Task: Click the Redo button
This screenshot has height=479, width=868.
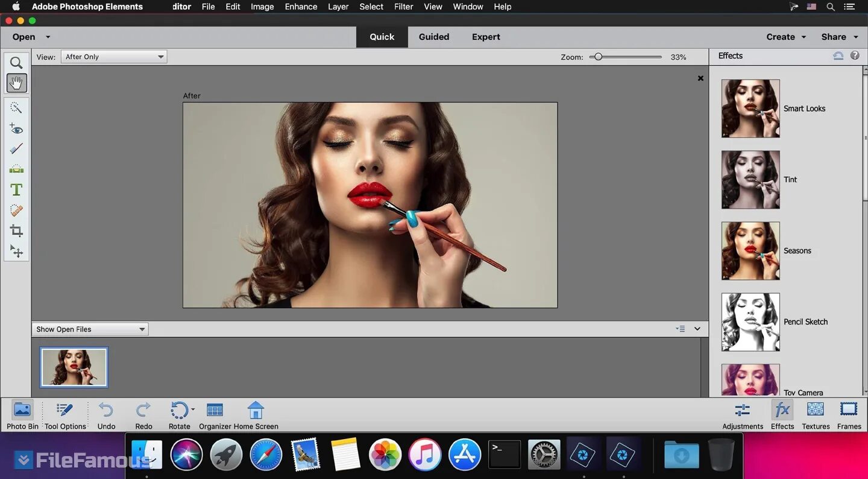Action: click(143, 415)
